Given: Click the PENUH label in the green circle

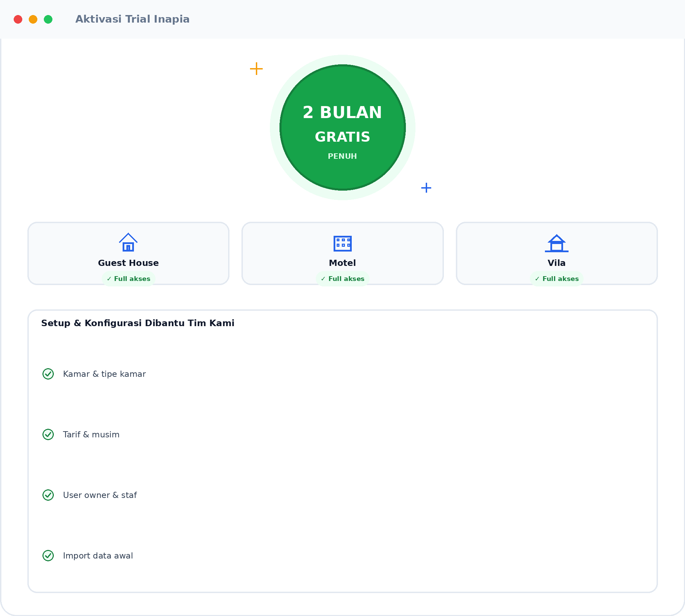Looking at the screenshot, I should coord(342,156).
